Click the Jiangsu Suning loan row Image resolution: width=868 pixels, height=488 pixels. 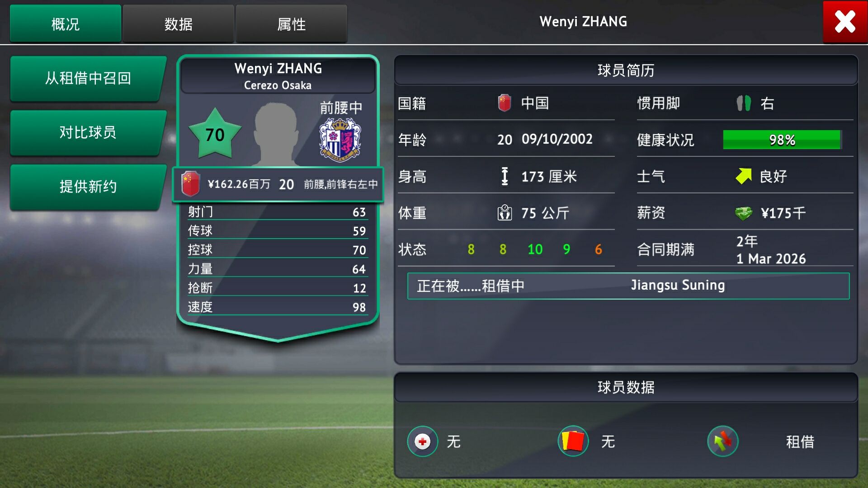click(x=628, y=286)
